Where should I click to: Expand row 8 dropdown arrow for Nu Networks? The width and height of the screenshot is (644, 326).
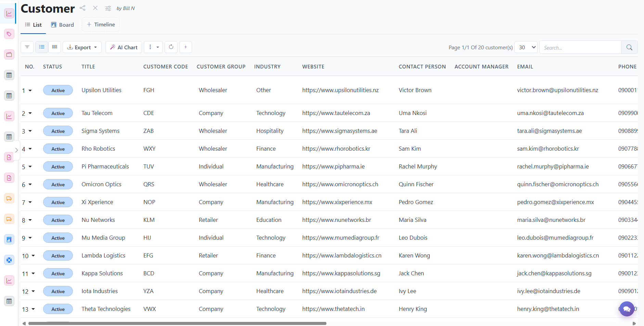coord(30,220)
